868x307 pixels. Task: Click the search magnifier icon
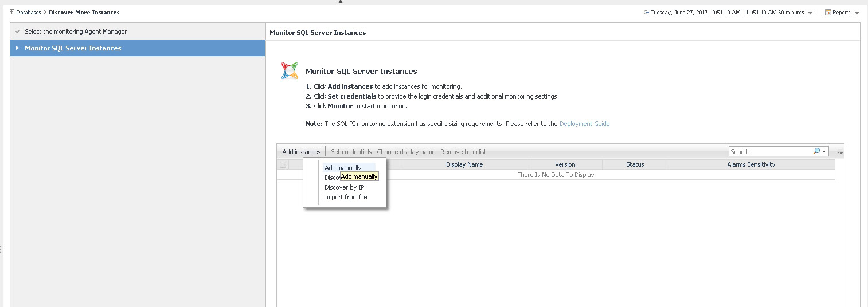pyautogui.click(x=816, y=152)
